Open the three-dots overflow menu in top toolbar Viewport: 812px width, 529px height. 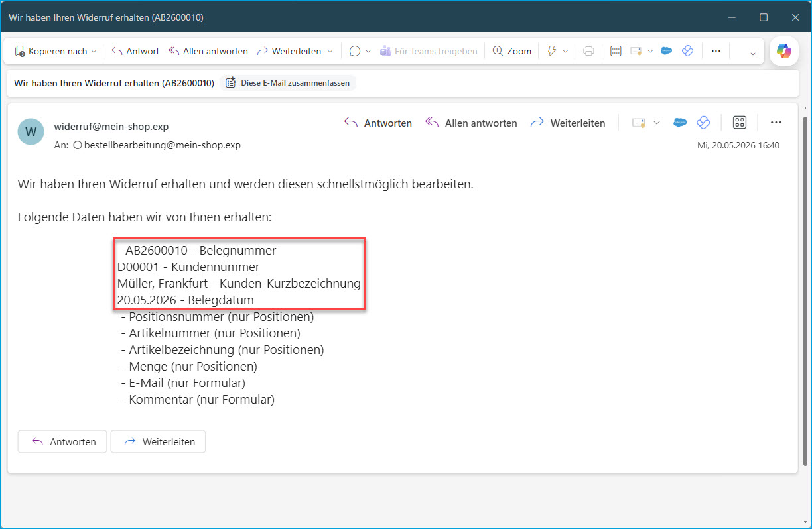click(716, 51)
